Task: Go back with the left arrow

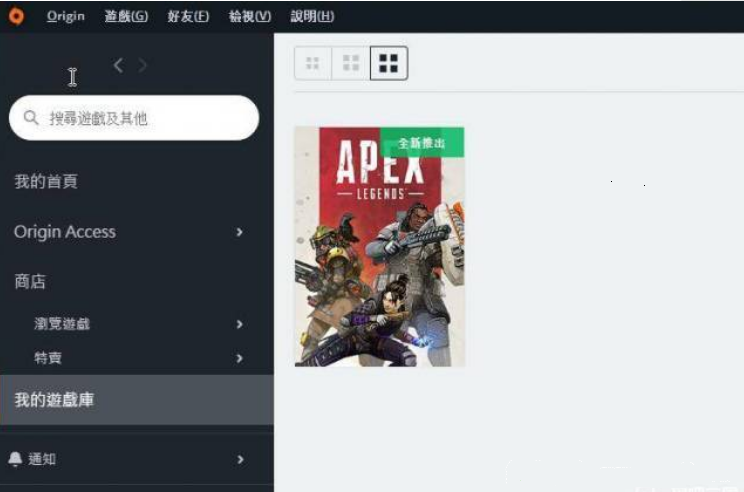Action: tap(119, 65)
